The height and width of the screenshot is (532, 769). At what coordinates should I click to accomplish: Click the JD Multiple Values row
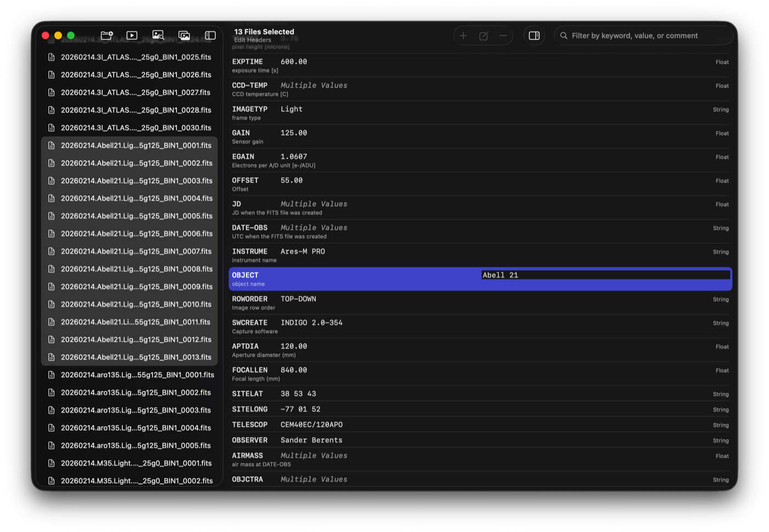pyautogui.click(x=481, y=208)
